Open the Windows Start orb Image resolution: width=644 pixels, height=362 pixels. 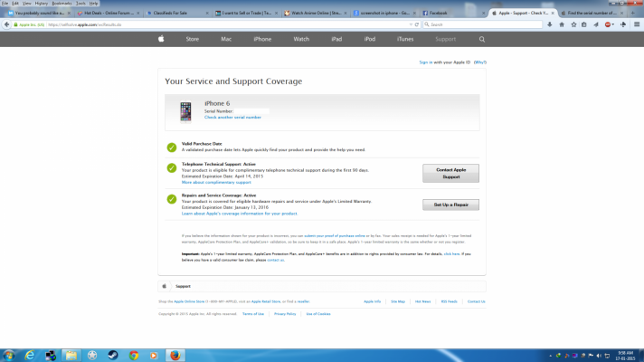click(9, 356)
